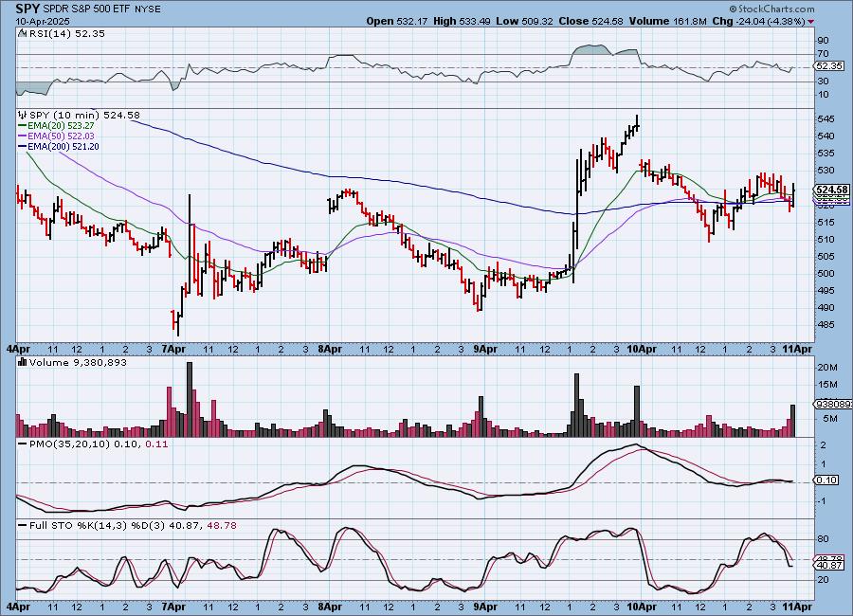Click the 52.35 RSI value tag on right axis
Screen dimensions: 853x616
pos(830,65)
